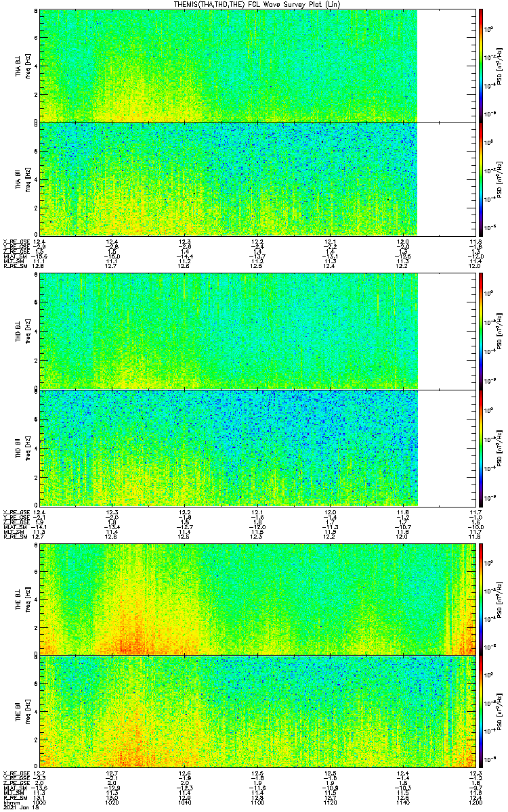Click the X_RE_GSE label under the THA panels
The image size is (508, 812).
15,242
